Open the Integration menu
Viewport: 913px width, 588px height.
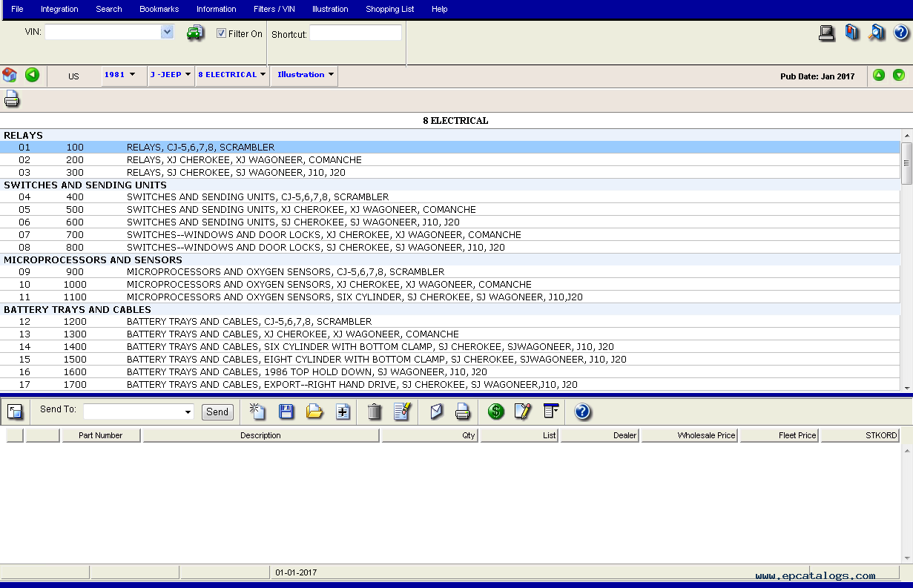point(59,9)
